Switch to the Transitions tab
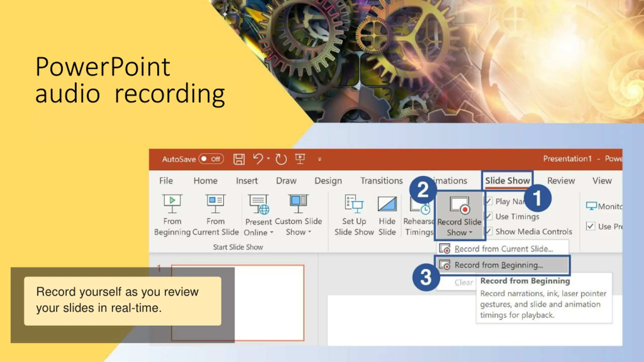644x362 pixels. coord(382,180)
